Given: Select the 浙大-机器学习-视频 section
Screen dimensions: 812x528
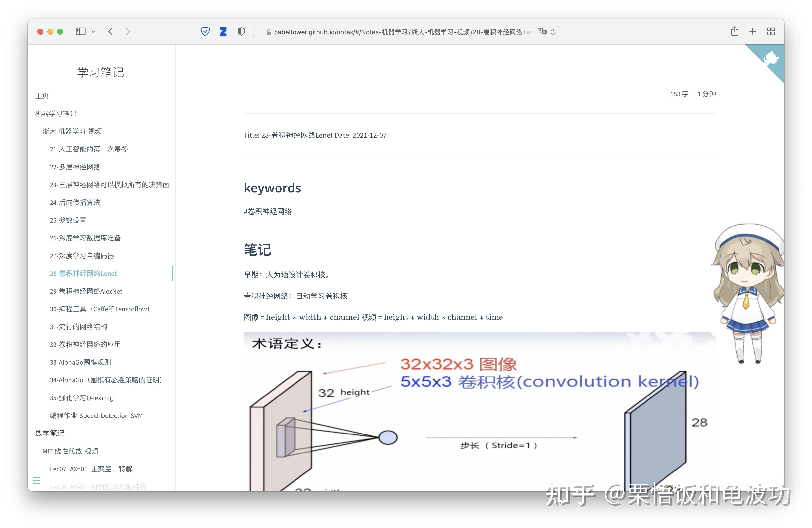Looking at the screenshot, I should pyautogui.click(x=72, y=131).
